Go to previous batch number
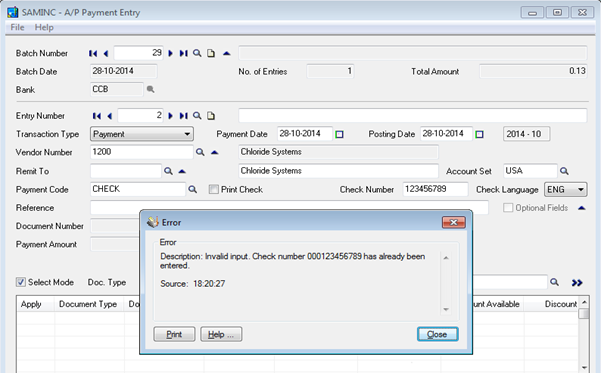Viewport: 601px width, 373px height. click(x=106, y=53)
